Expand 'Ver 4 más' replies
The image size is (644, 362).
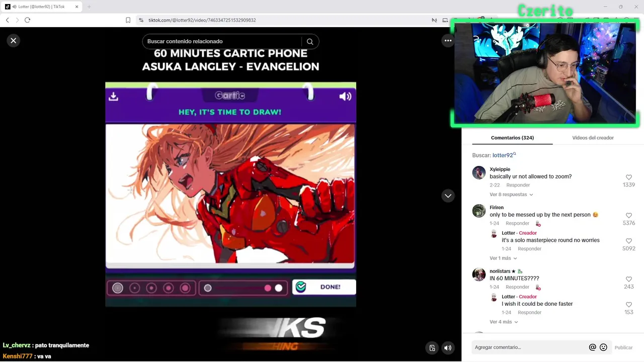pyautogui.click(x=504, y=322)
